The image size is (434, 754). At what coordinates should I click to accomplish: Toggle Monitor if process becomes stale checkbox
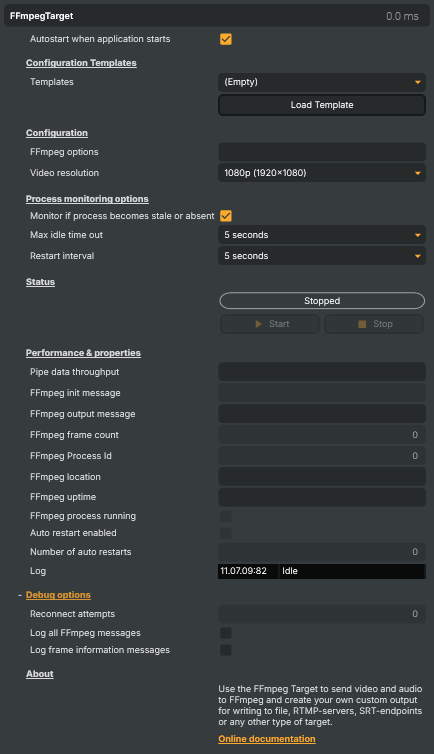coord(225,216)
